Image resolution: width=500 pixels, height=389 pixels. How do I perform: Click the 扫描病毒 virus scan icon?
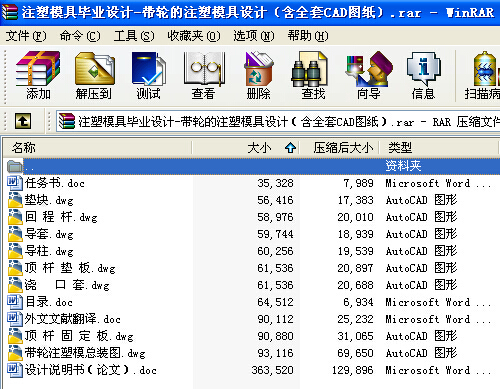[487, 69]
